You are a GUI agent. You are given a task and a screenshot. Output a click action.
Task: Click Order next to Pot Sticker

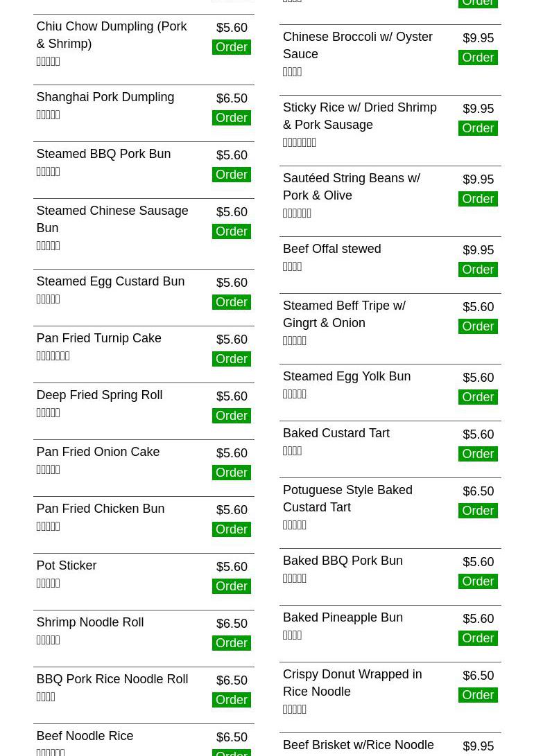[x=231, y=586]
